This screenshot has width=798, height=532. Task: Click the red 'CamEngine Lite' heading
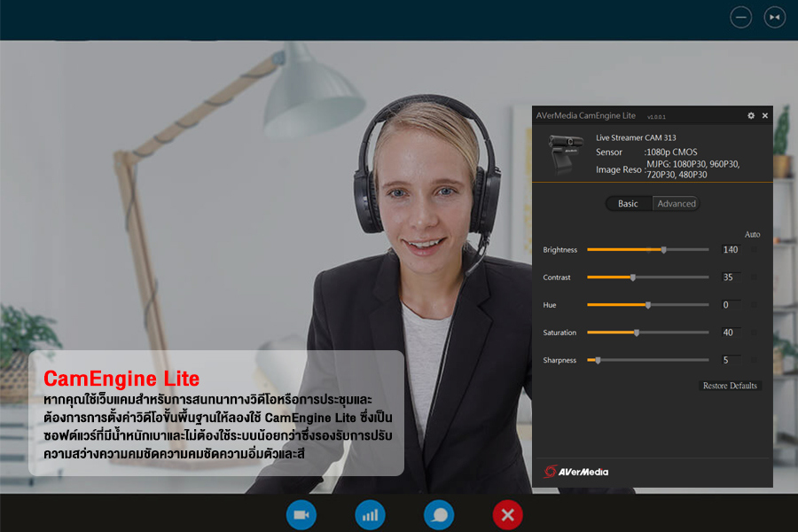click(121, 379)
